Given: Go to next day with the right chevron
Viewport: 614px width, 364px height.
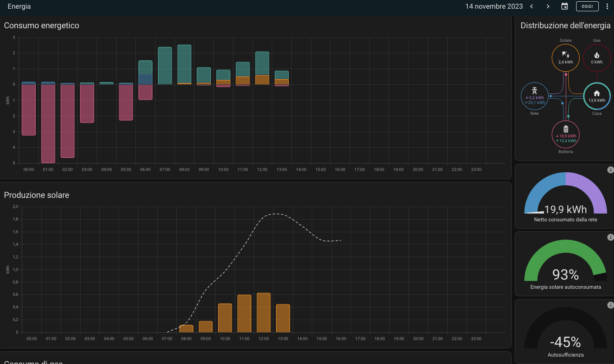Looking at the screenshot, I should click(x=548, y=6).
